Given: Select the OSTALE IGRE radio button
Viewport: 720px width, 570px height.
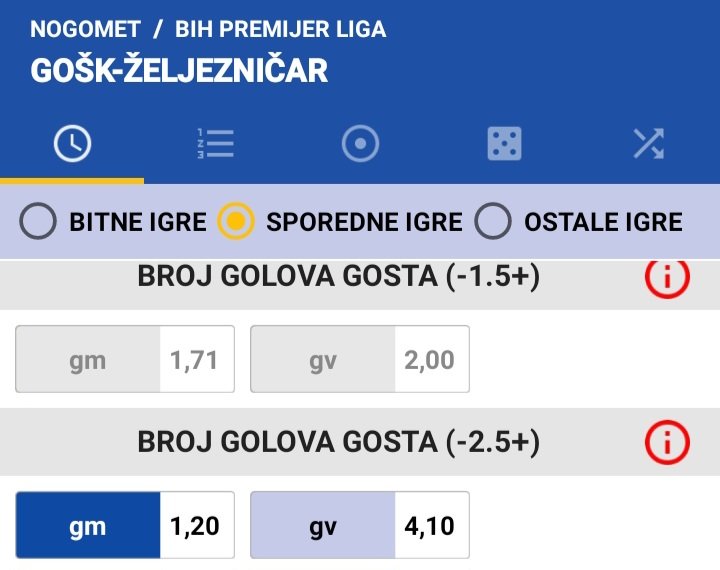Looking at the screenshot, I should [x=493, y=221].
